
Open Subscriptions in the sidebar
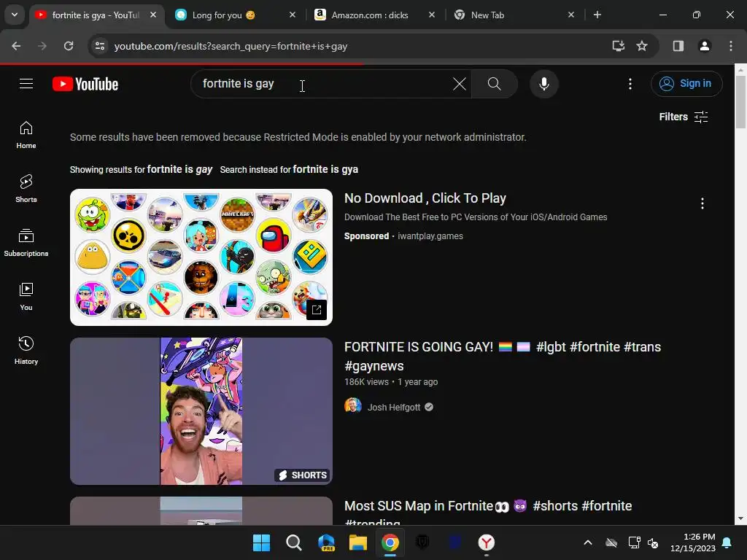point(26,242)
